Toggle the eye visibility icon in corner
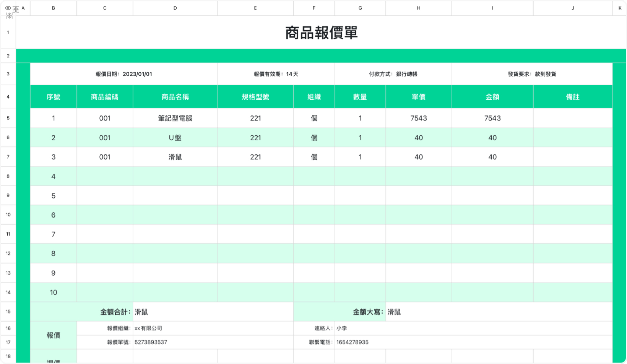Screen dimensions: 627x364 tap(8, 8)
